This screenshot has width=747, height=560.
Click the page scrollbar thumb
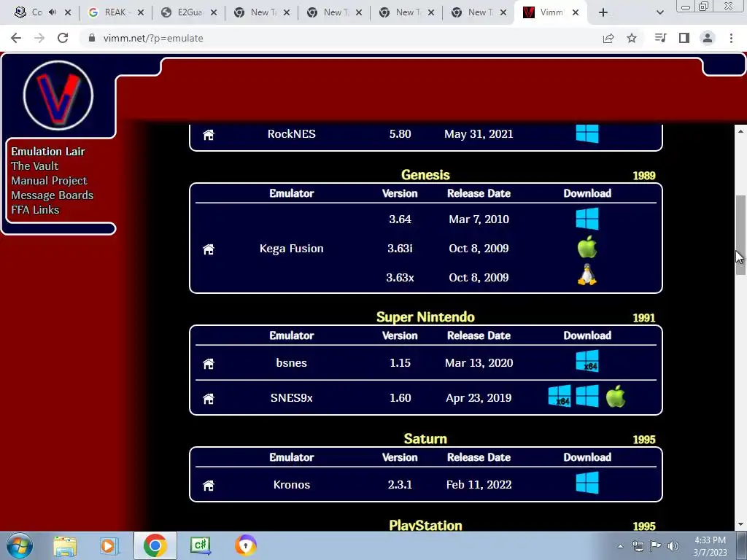[740, 236]
